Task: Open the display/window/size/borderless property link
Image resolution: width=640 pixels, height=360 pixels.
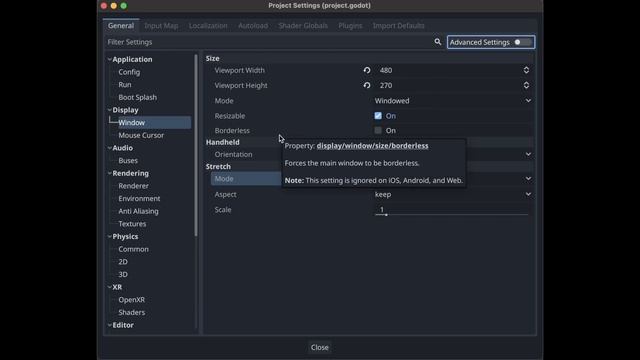Action: pyautogui.click(x=372, y=146)
